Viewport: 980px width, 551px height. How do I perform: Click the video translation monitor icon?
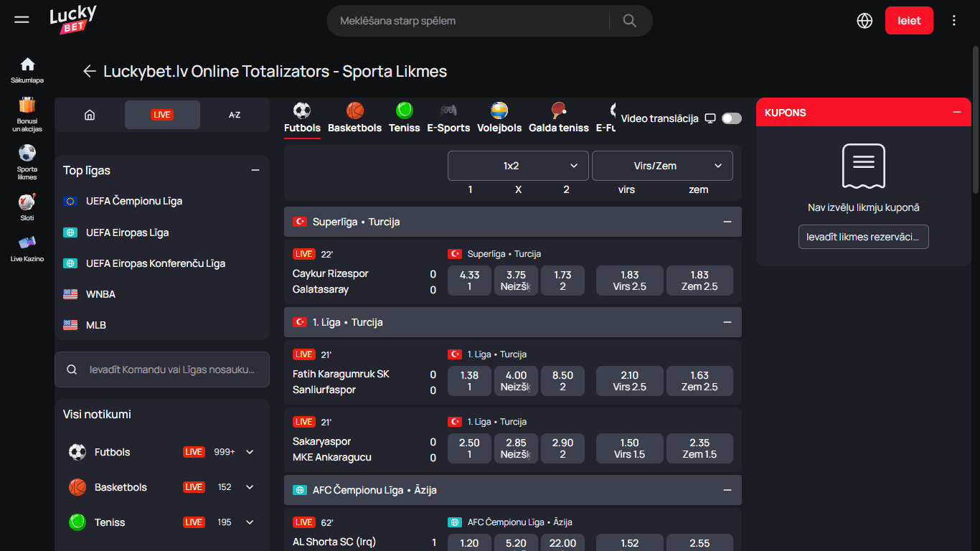click(x=710, y=118)
